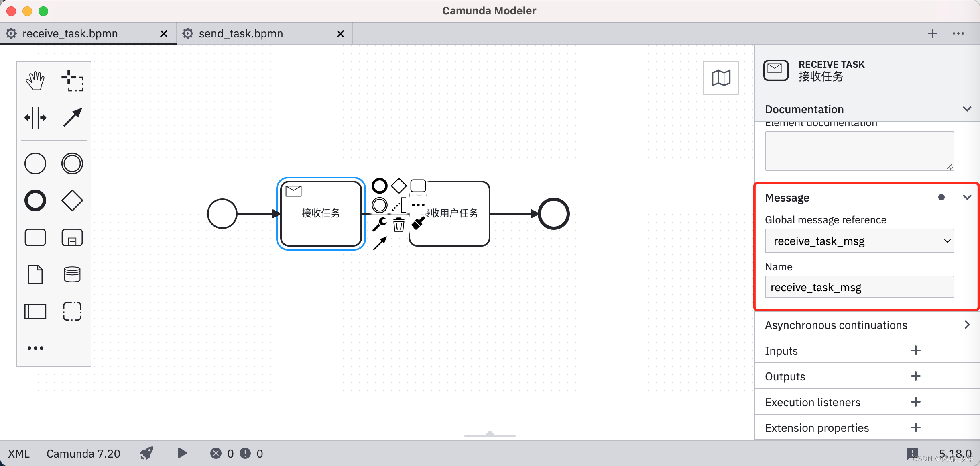Add an Execution listener
The width and height of the screenshot is (980, 466).
coord(916,402)
